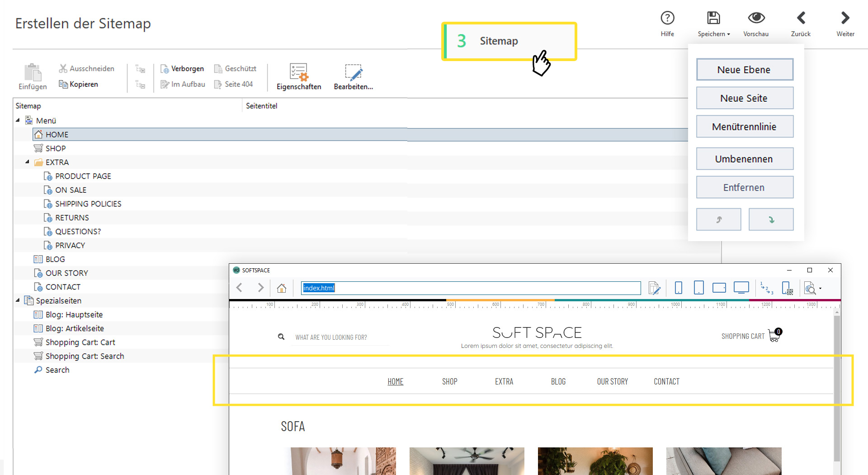Click the QR code device icon
The width and height of the screenshot is (868, 475).
788,288
